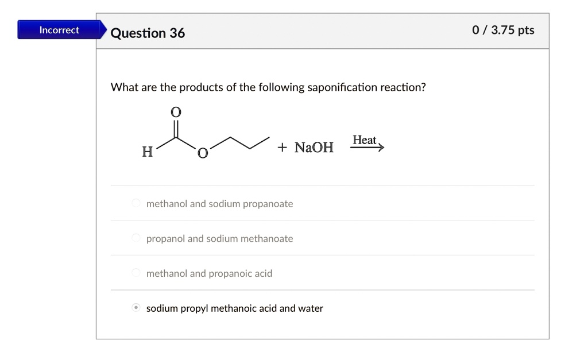Click the Heat reaction arrow
Screen dimensions: 588x364
pos(367,148)
